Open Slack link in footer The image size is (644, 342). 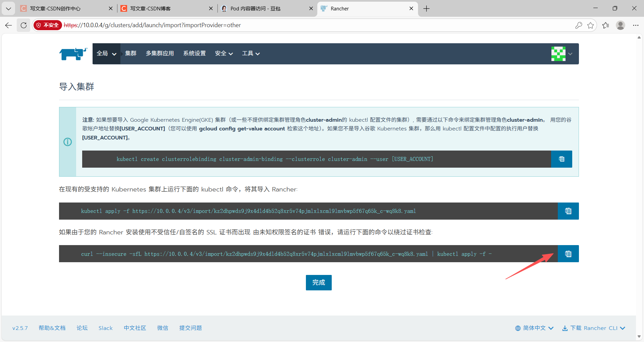(x=106, y=328)
